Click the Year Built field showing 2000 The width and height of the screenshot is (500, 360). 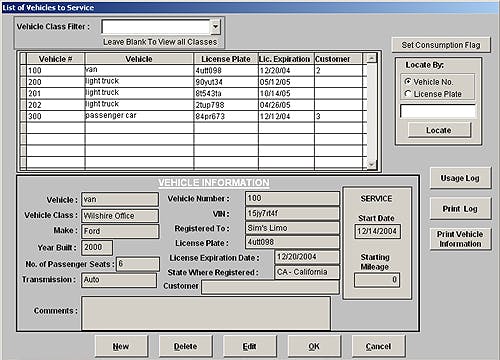pos(97,247)
